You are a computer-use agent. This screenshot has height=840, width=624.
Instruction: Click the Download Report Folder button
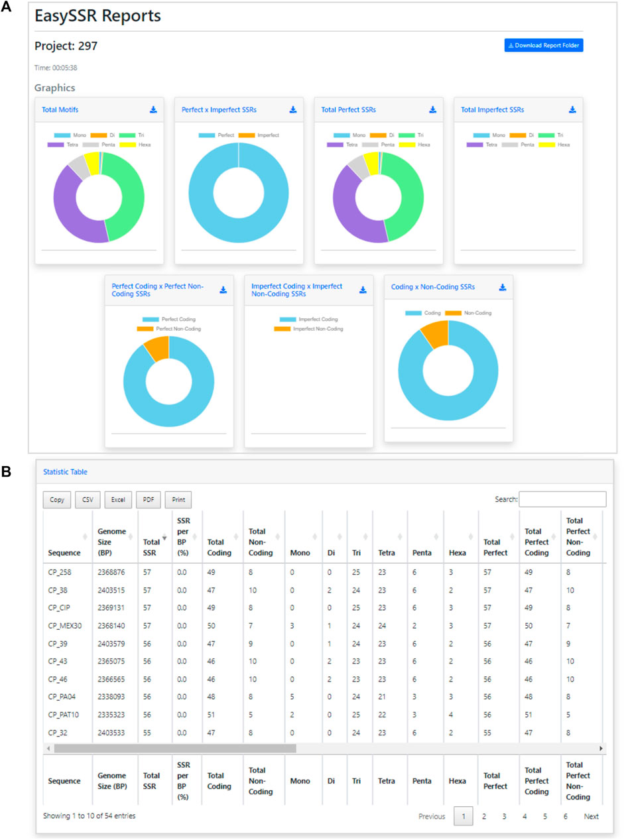544,46
